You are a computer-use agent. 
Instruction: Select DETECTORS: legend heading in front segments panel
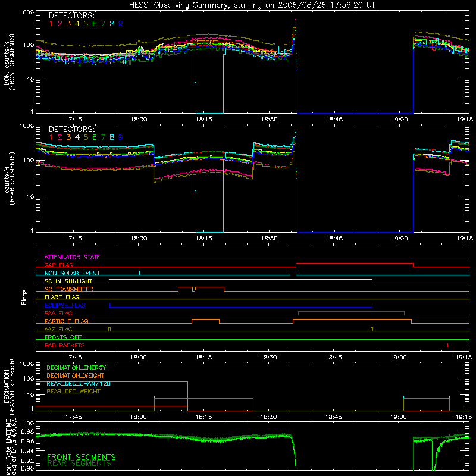[72, 15]
